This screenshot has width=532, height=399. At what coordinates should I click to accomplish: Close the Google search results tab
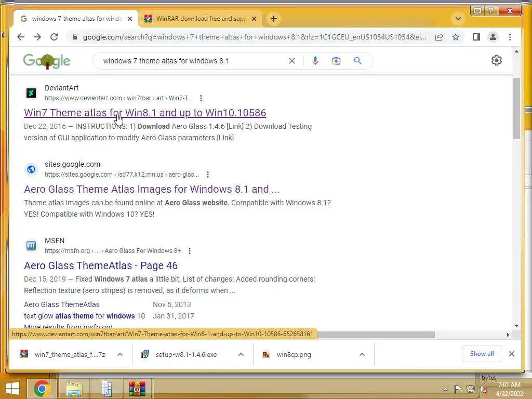pos(129,19)
